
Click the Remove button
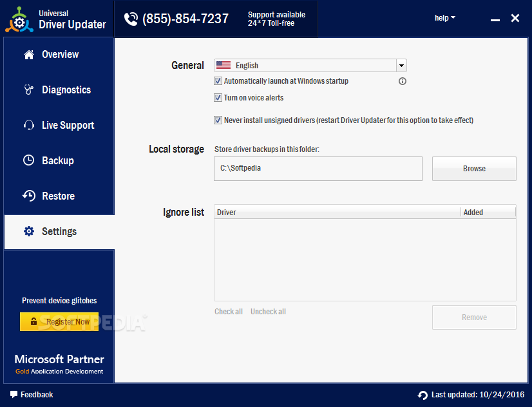click(474, 317)
